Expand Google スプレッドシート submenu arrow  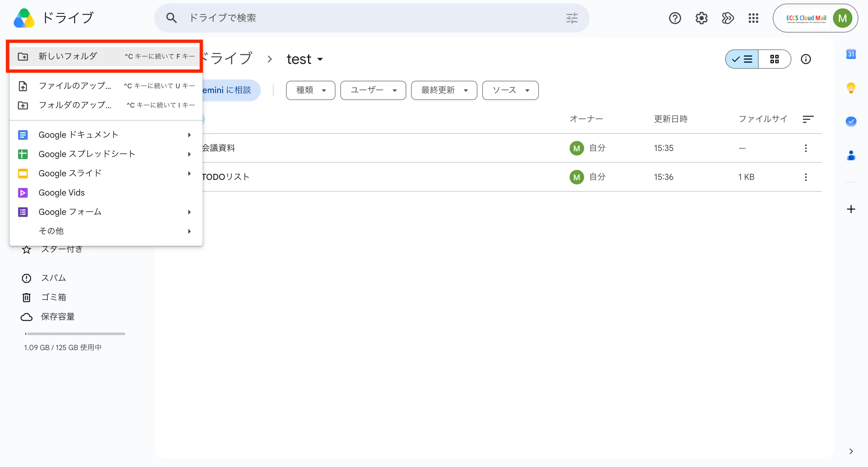click(189, 154)
